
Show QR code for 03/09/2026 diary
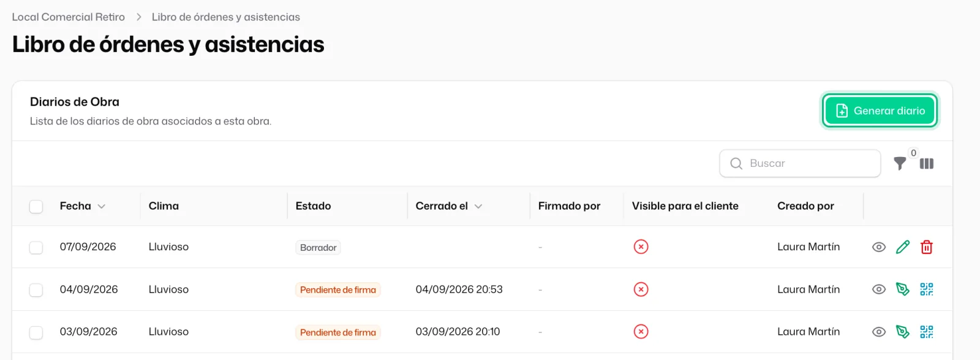pyautogui.click(x=927, y=332)
